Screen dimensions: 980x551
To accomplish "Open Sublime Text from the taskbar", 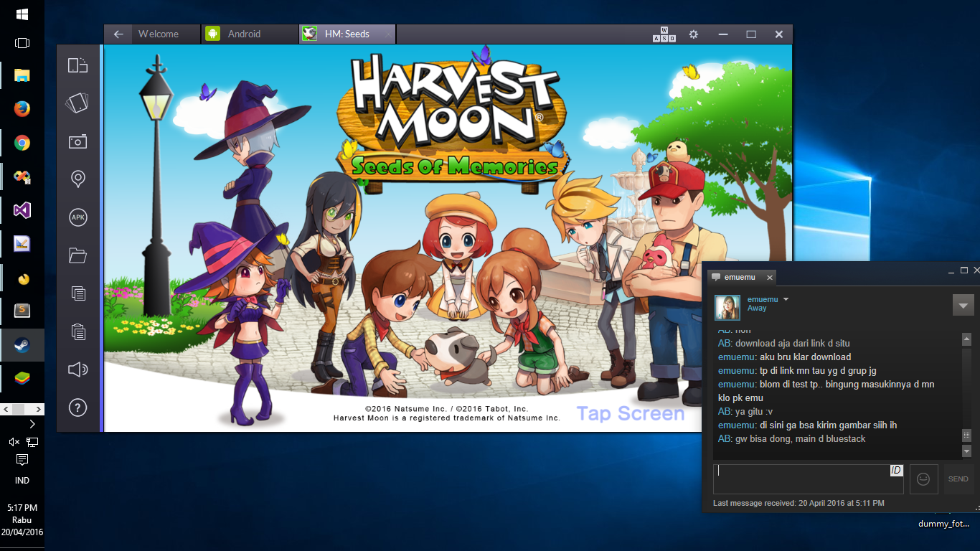I will [x=22, y=311].
